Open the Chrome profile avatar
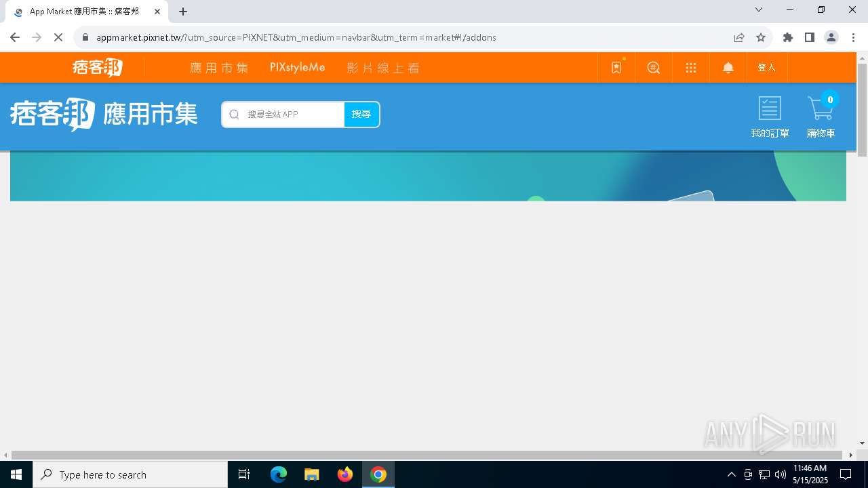The height and width of the screenshot is (488, 868). coord(831,37)
